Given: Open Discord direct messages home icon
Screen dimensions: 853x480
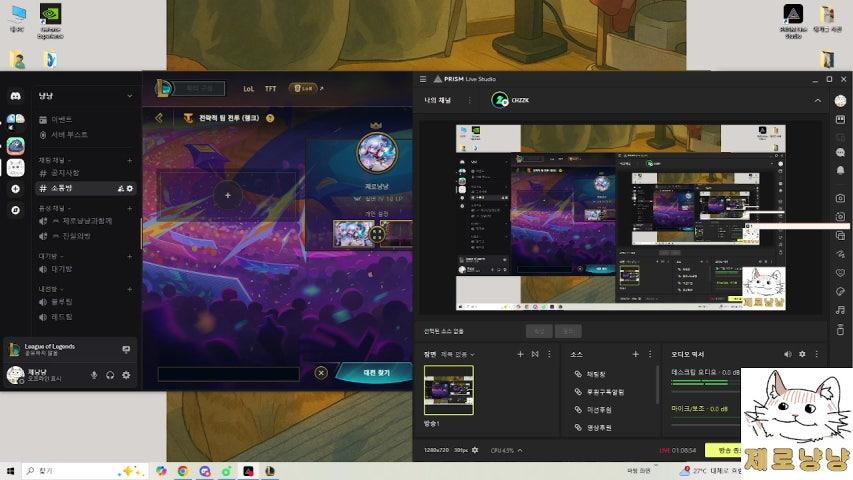Looking at the screenshot, I should click(16, 96).
